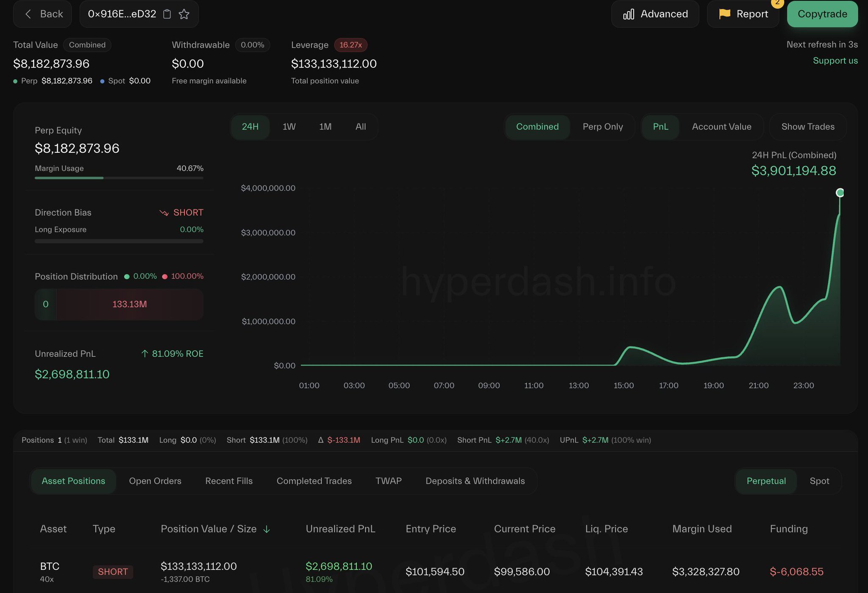The width and height of the screenshot is (868, 593).
Task: Select the Spot market filter
Action: point(819,481)
